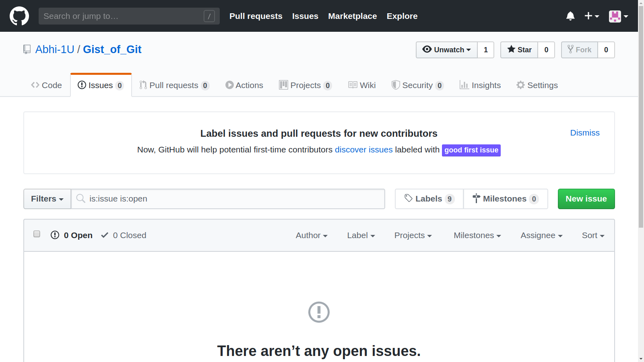
Task: Click the is:issue is:open filter field
Action: click(228, 199)
